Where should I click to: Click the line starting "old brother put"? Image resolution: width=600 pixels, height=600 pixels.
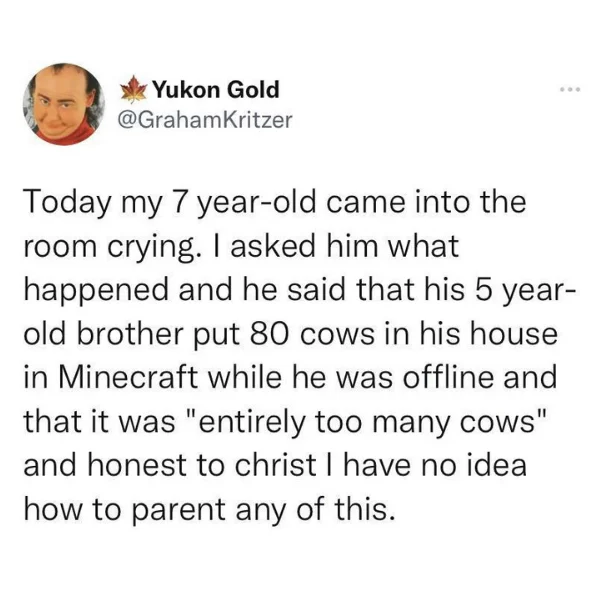(290, 335)
